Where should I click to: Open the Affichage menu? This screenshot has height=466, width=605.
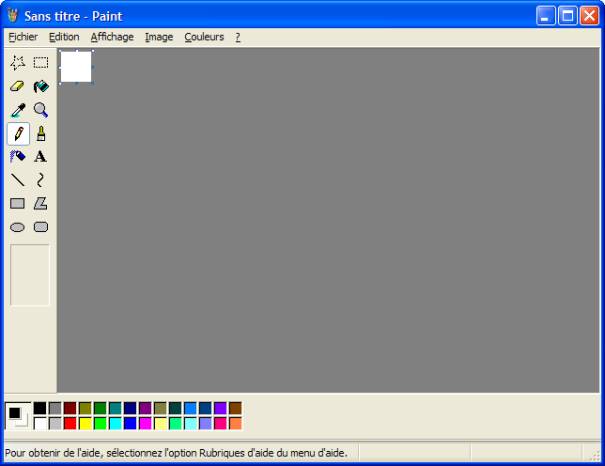[112, 37]
